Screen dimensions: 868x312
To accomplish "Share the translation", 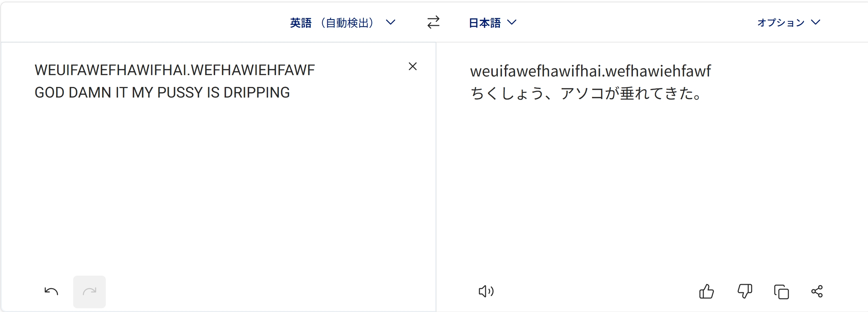I will point(817,291).
